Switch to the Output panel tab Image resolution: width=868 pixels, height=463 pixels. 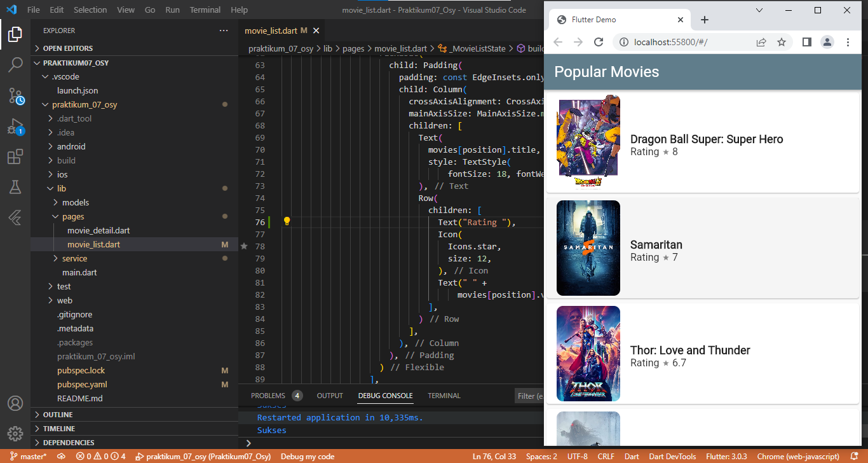click(x=330, y=396)
